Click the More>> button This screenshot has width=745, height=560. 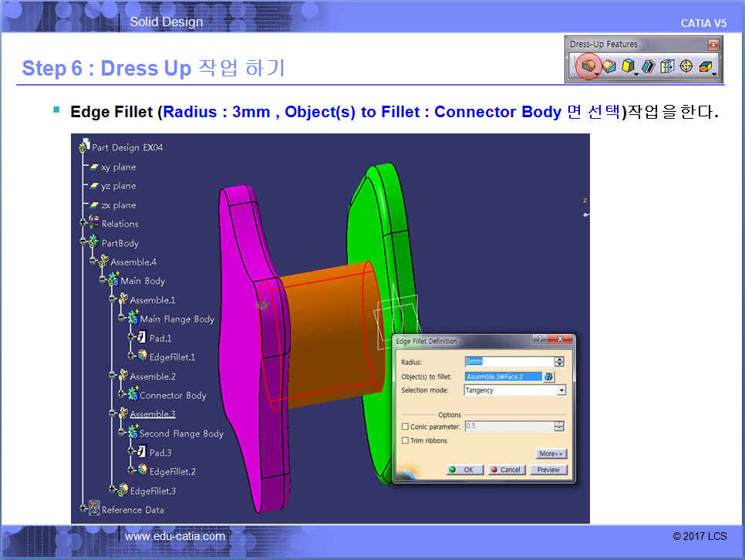(x=551, y=454)
